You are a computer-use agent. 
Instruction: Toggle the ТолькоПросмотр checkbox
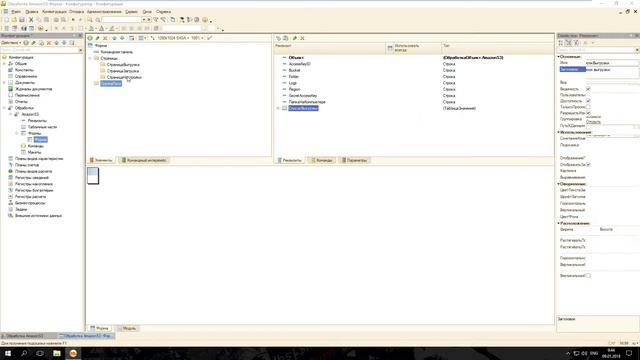[588, 107]
